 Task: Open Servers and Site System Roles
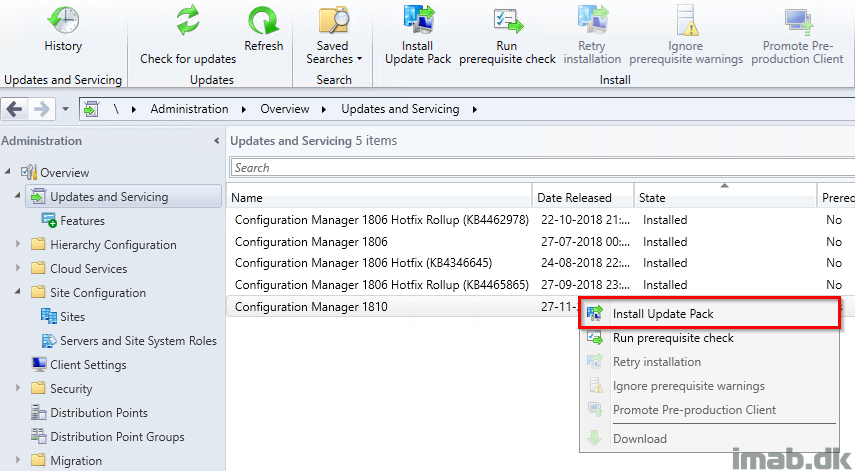point(138,341)
